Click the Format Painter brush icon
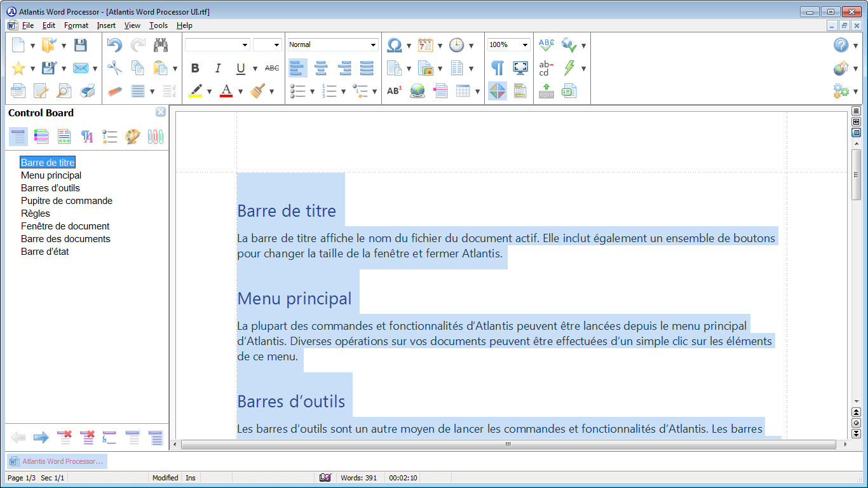 click(x=257, y=91)
